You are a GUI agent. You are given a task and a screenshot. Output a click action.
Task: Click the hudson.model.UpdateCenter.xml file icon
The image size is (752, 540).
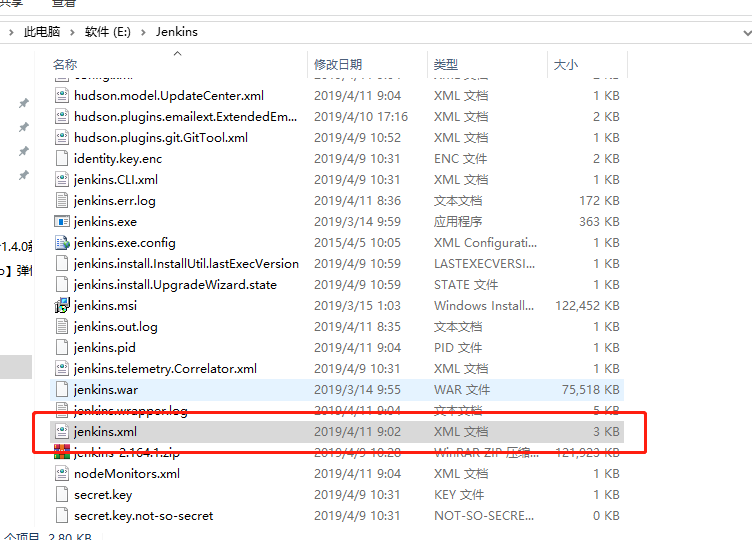pyautogui.click(x=62, y=96)
